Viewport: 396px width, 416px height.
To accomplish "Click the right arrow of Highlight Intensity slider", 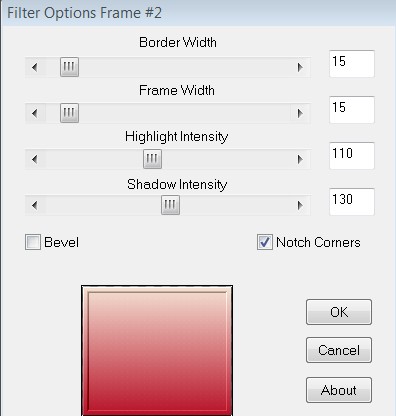I will pos(300,159).
